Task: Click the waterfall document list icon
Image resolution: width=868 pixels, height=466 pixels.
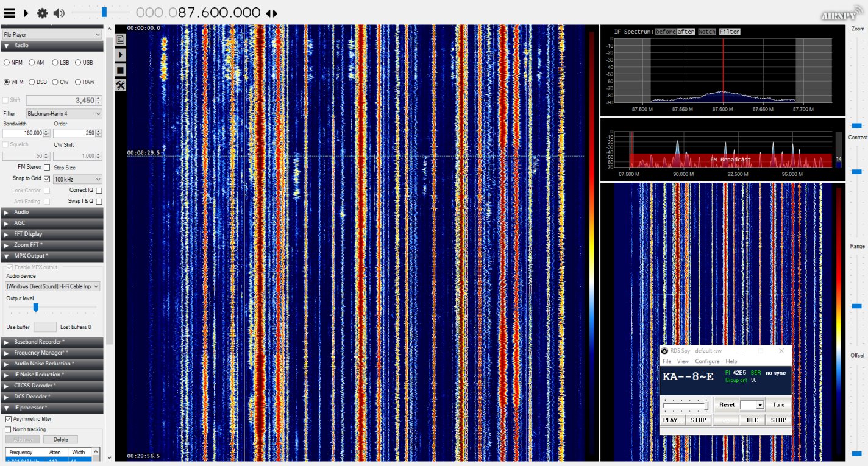Action: pos(121,40)
